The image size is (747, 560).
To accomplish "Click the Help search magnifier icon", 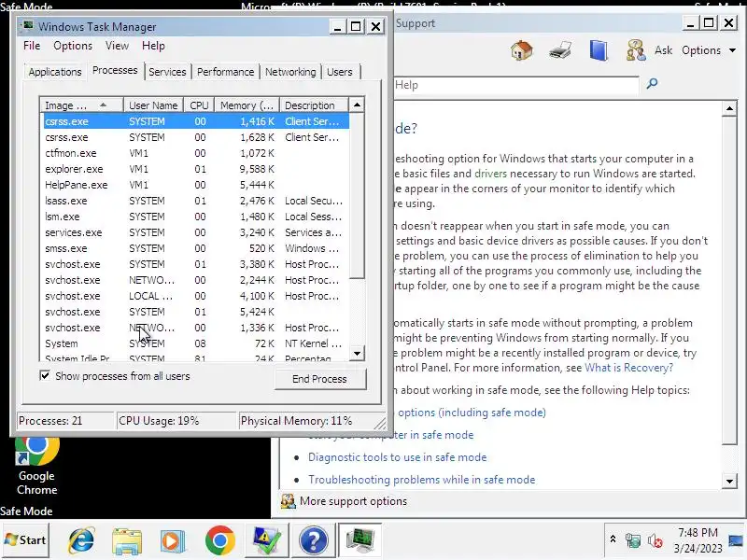I will point(652,84).
